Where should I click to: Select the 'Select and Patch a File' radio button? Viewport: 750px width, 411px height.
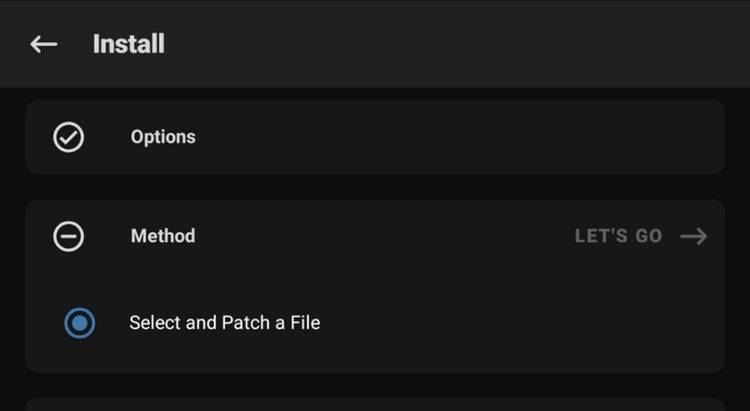pyautogui.click(x=79, y=323)
